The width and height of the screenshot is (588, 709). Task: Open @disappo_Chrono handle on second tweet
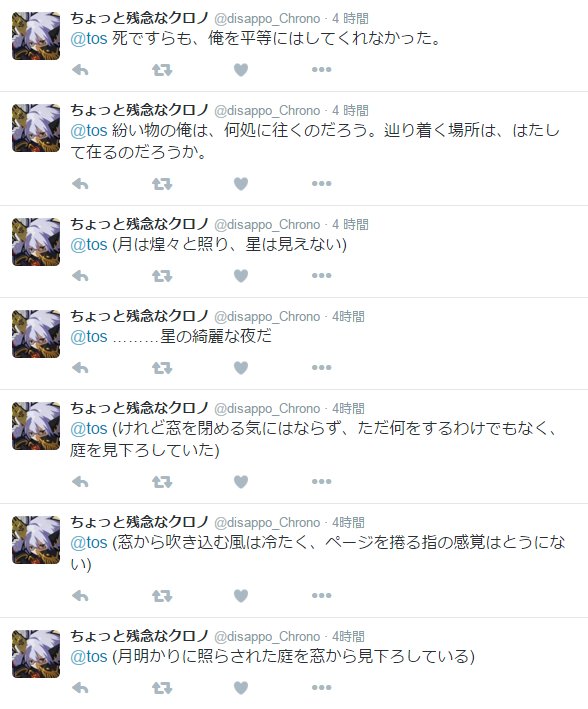tap(267, 110)
